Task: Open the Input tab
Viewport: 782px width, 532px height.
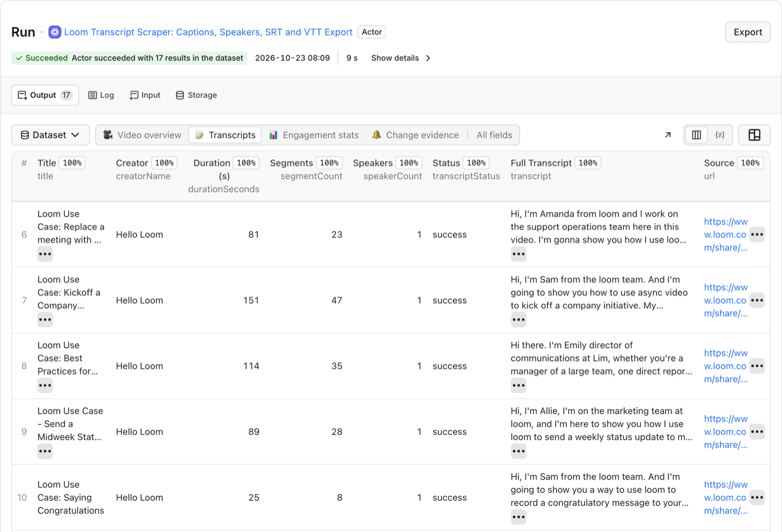Action: click(x=145, y=95)
